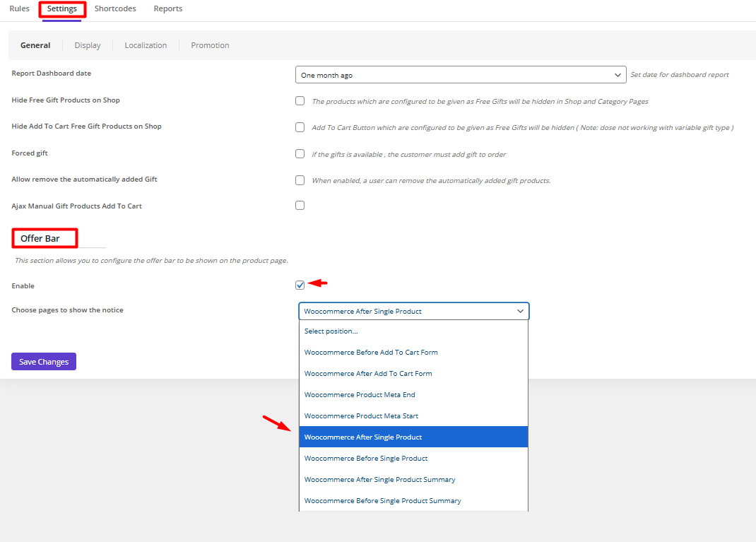Go to the Reports tab
The height and width of the screenshot is (542, 756).
pyautogui.click(x=167, y=8)
